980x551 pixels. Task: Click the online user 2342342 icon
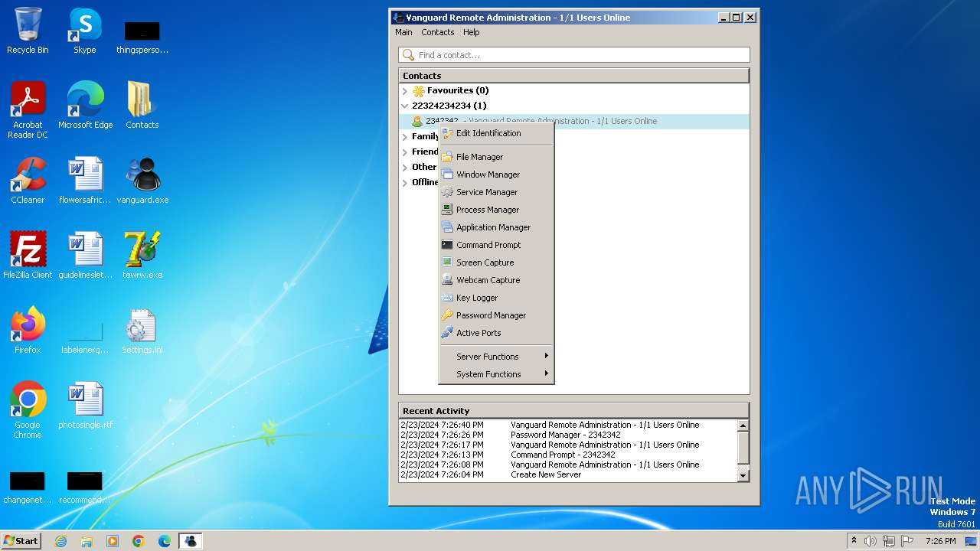[x=417, y=121]
